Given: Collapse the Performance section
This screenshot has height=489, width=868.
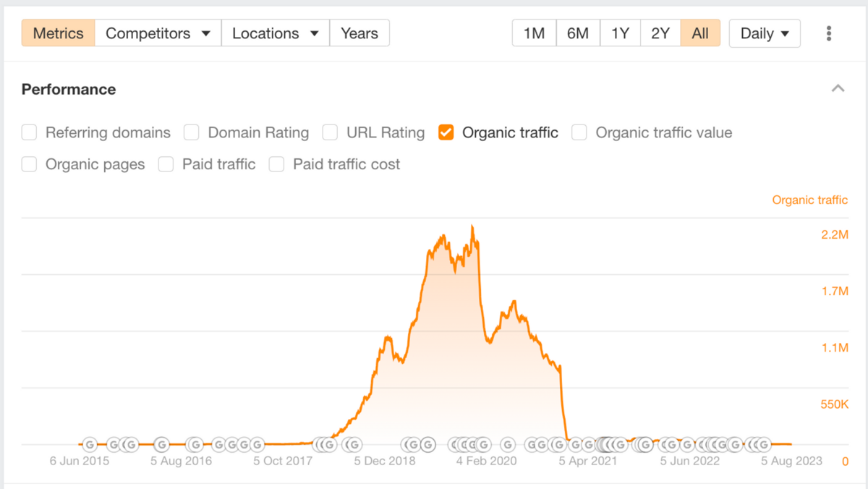Looking at the screenshot, I should tap(838, 89).
